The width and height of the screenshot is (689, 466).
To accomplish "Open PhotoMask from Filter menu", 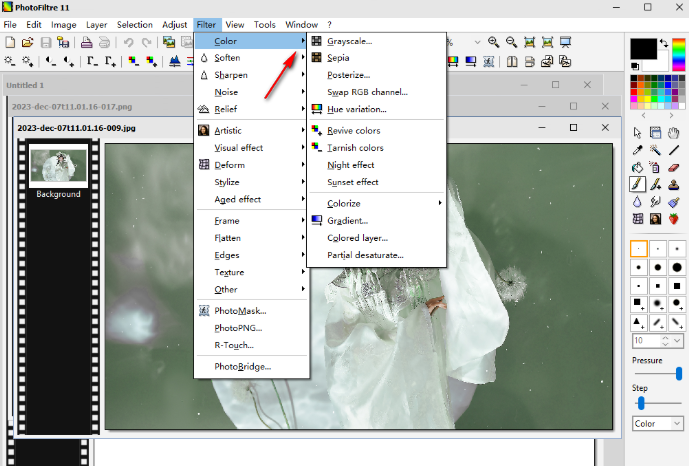I will pos(251,311).
